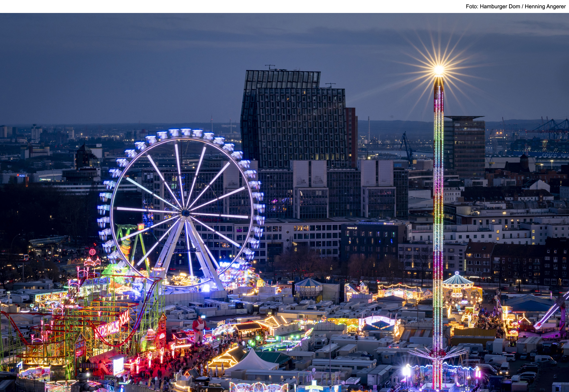Click the blue BUSS sign

[x=22, y=176]
